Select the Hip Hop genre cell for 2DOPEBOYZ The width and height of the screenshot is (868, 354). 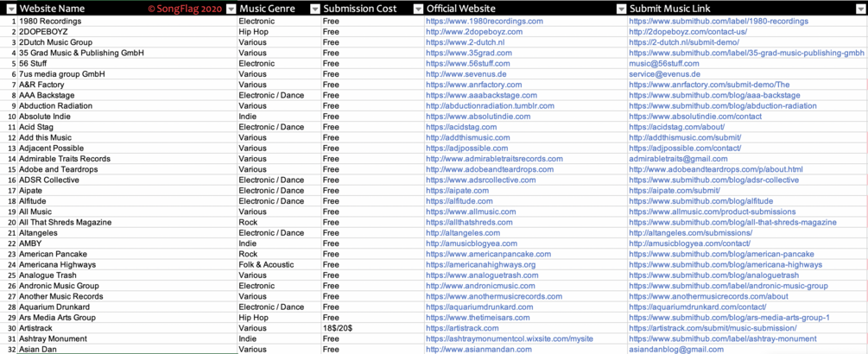click(x=279, y=32)
